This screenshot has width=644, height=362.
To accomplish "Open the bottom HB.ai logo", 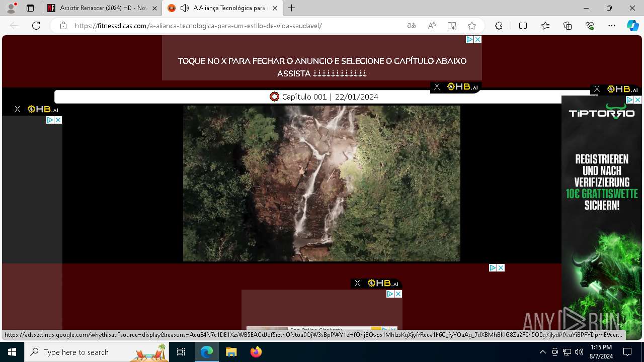I will [383, 283].
